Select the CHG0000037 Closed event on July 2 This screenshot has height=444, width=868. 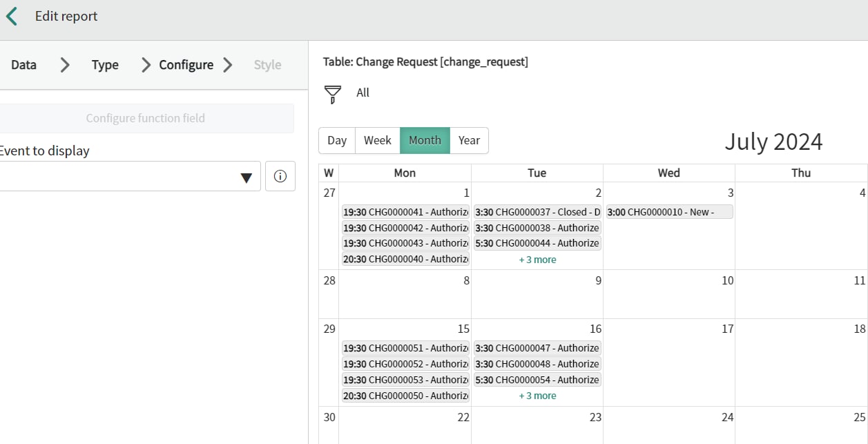[537, 211]
